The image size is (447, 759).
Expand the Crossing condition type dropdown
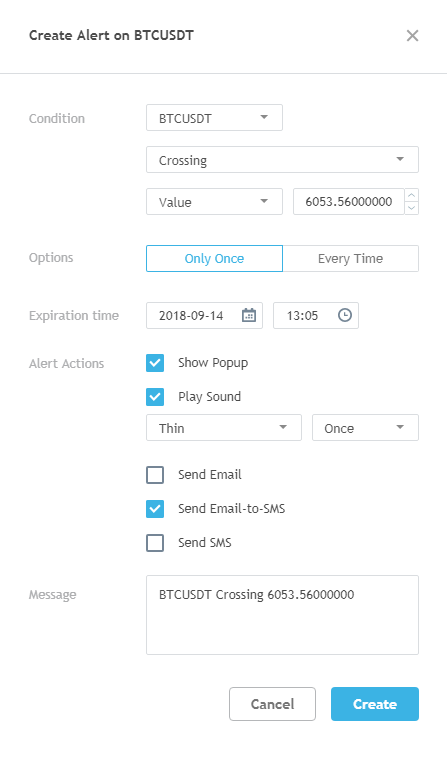(x=282, y=160)
